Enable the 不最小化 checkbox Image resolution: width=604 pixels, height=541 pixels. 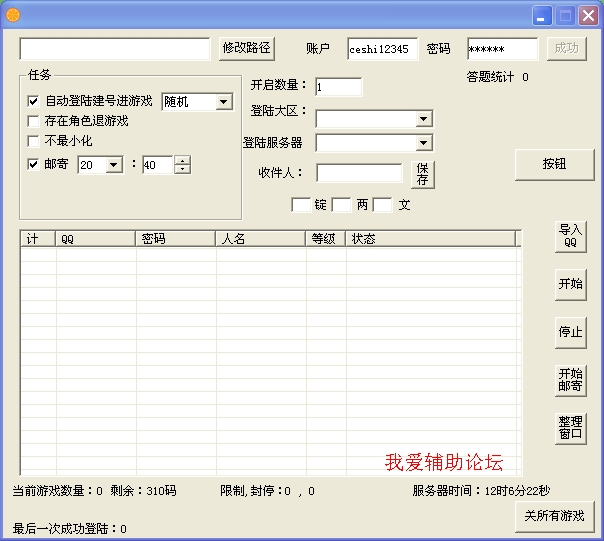click(x=33, y=141)
